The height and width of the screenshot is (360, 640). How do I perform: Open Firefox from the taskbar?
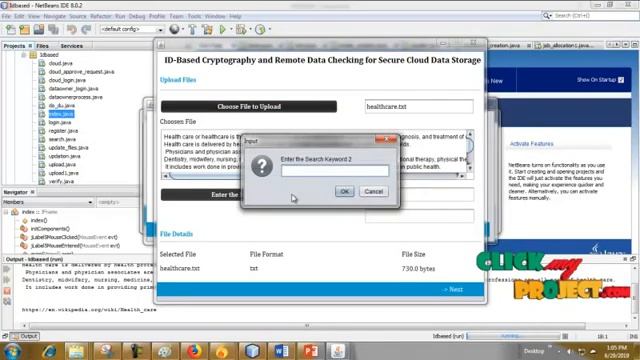(194, 351)
